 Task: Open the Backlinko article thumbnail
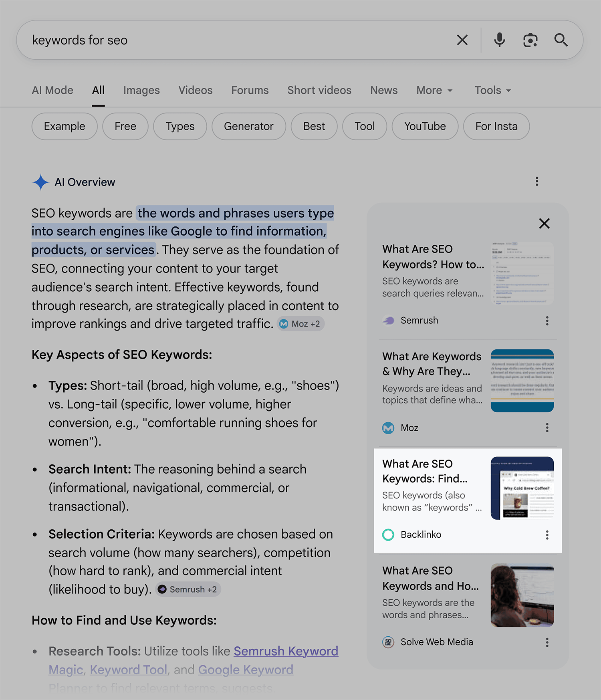click(x=522, y=488)
